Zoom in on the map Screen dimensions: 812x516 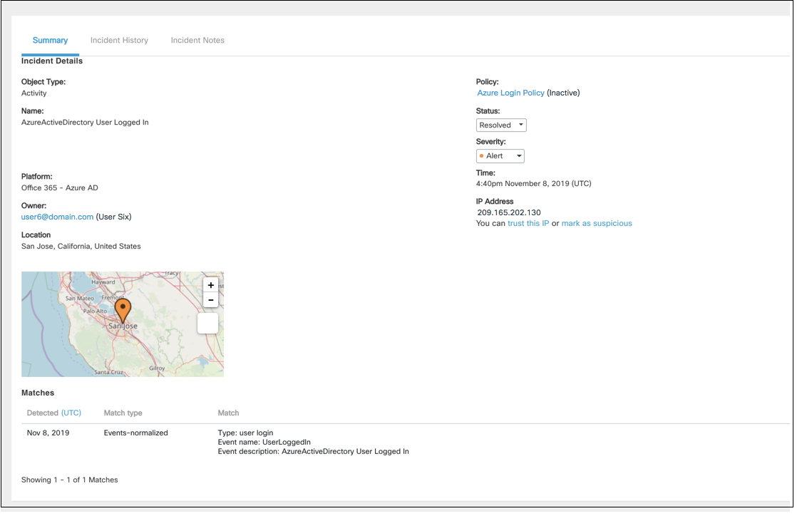[x=211, y=285]
